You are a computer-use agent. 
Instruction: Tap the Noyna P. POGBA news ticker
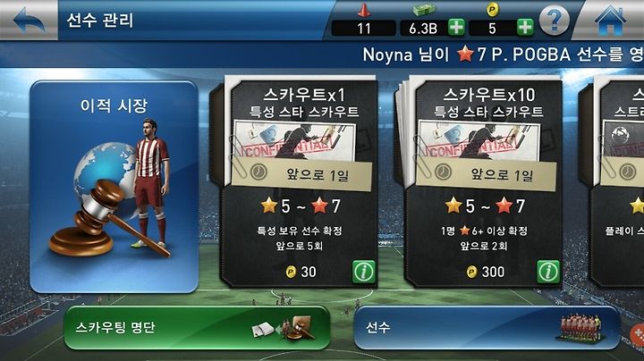click(x=503, y=55)
